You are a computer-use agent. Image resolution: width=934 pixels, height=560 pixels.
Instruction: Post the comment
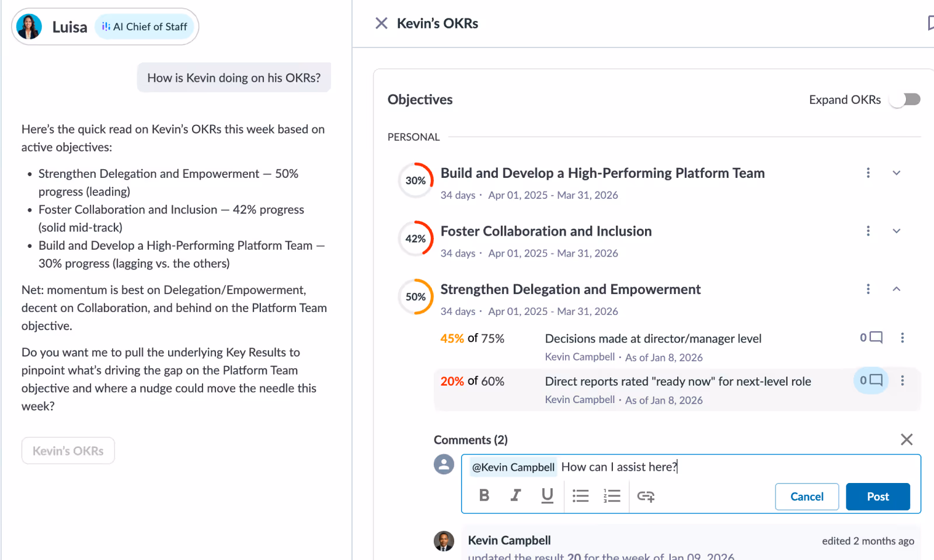[x=878, y=496]
